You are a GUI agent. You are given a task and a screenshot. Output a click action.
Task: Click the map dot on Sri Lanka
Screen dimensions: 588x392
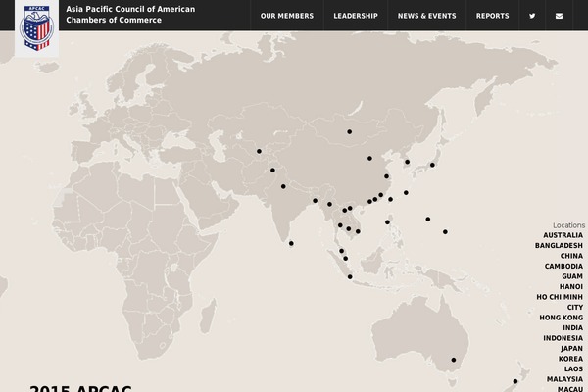coord(291,243)
